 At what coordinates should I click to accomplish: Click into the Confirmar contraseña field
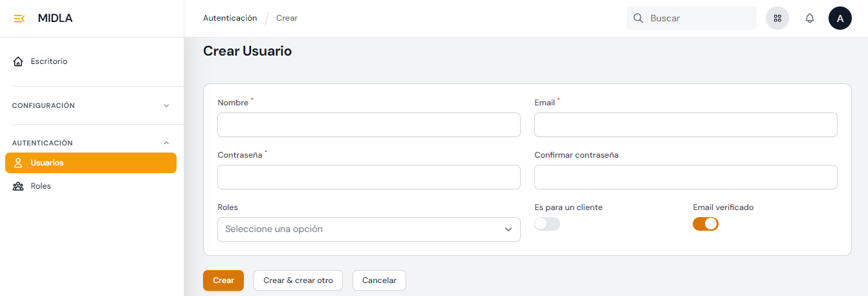tap(686, 177)
